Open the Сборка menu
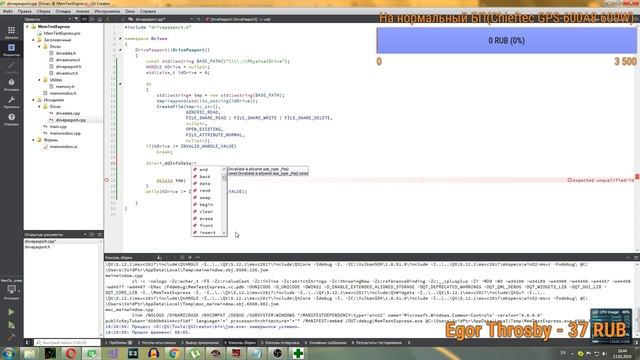640x360 pixels. click(x=43, y=11)
